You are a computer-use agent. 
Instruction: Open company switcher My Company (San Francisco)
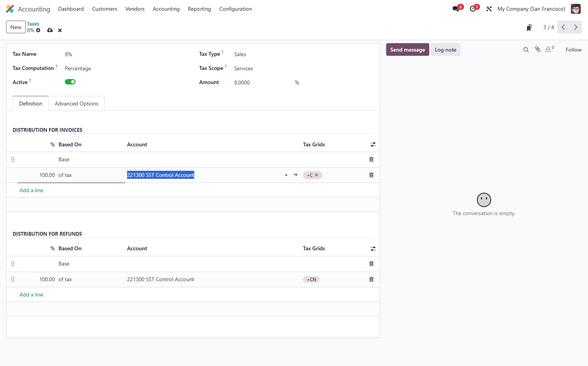[531, 9]
